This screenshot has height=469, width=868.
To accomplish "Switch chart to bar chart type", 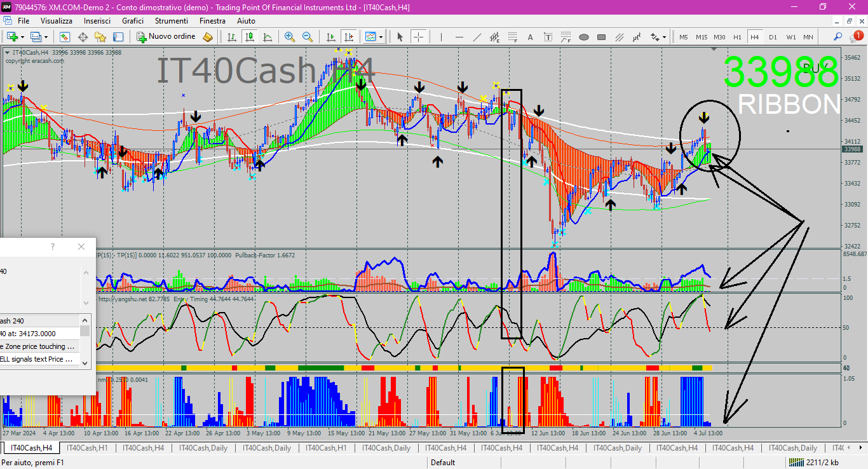I will click(x=233, y=37).
